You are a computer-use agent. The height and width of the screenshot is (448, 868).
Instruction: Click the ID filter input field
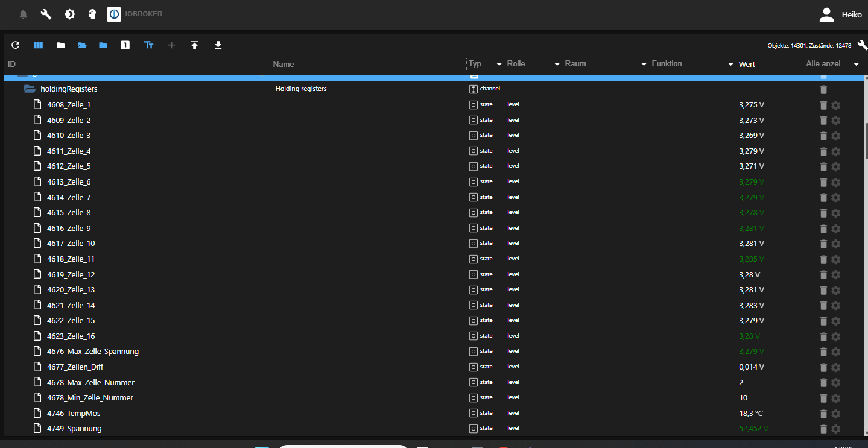[121, 64]
